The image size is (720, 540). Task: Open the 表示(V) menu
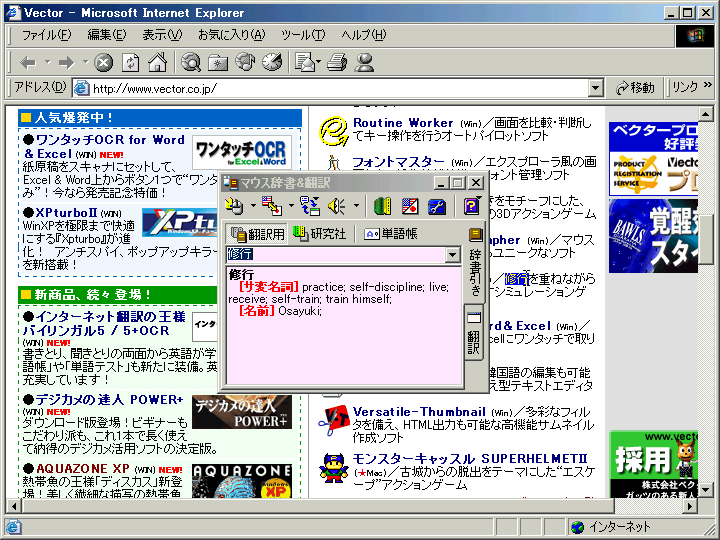162,35
